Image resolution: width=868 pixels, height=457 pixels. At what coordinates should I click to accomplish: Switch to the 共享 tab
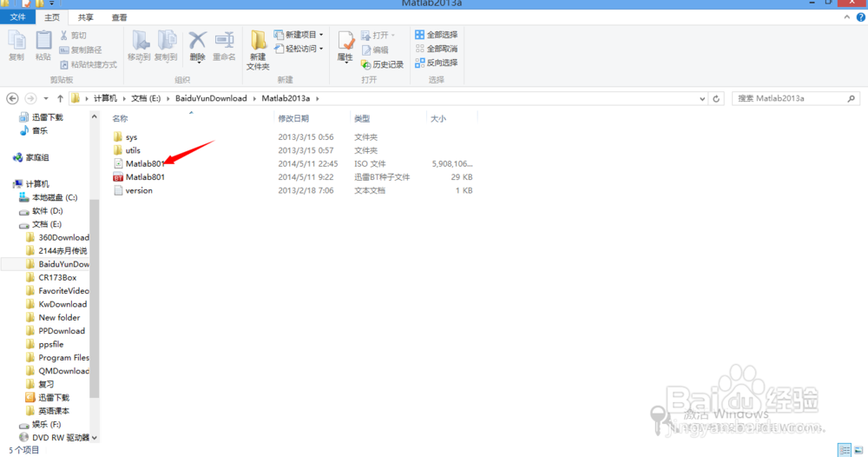85,17
